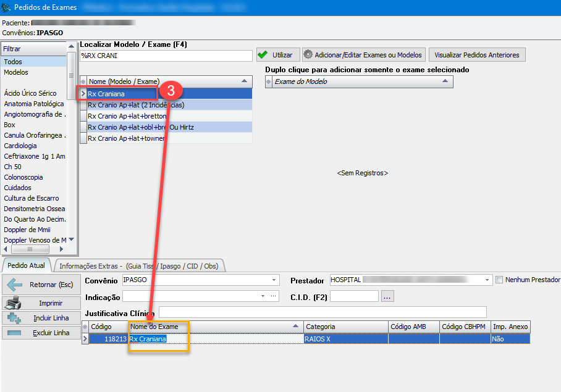Image resolution: width=561 pixels, height=392 pixels.
Task: Open Adicionar/Editar Exames ou Modelos gear button
Action: 363,55
